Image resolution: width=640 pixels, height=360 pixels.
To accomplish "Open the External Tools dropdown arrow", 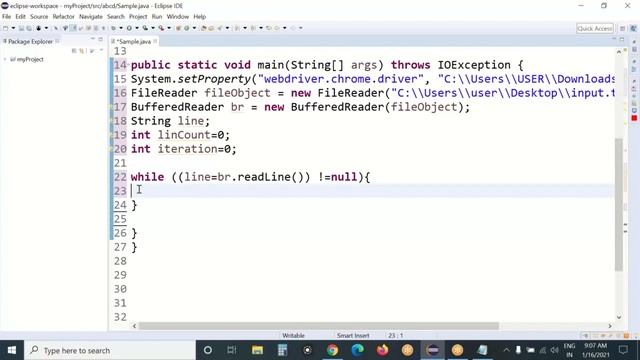I will coord(169,28).
